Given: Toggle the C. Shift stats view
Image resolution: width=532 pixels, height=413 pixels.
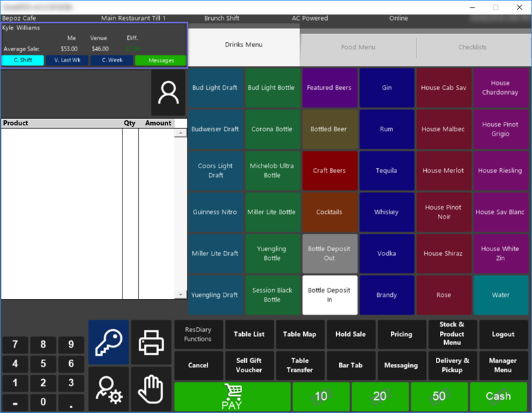Looking at the screenshot, I should [x=23, y=60].
